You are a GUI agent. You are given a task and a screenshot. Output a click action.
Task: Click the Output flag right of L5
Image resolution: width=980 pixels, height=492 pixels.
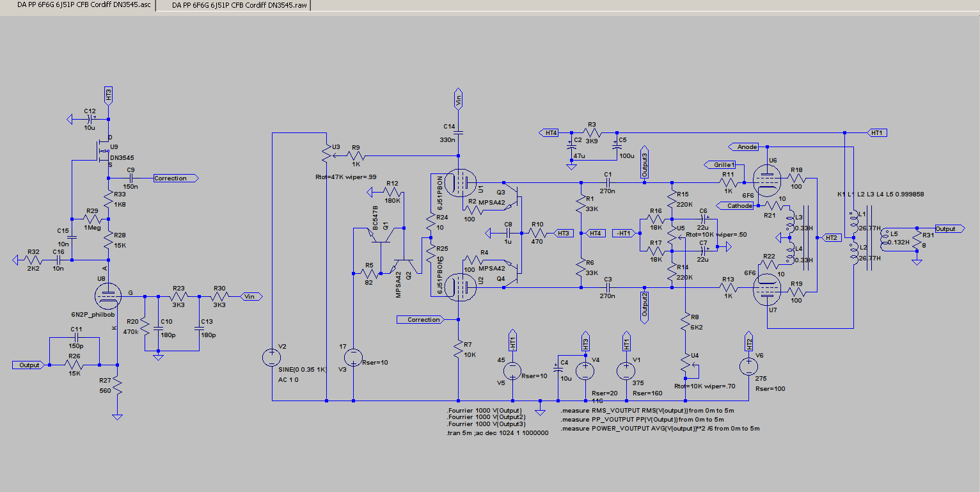pos(949,228)
